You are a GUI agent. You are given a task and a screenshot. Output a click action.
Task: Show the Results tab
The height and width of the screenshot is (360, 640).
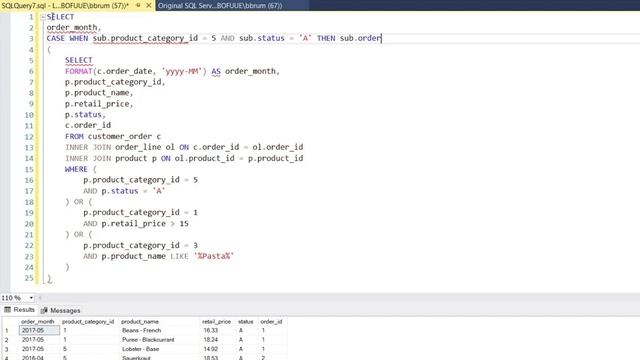click(19, 310)
